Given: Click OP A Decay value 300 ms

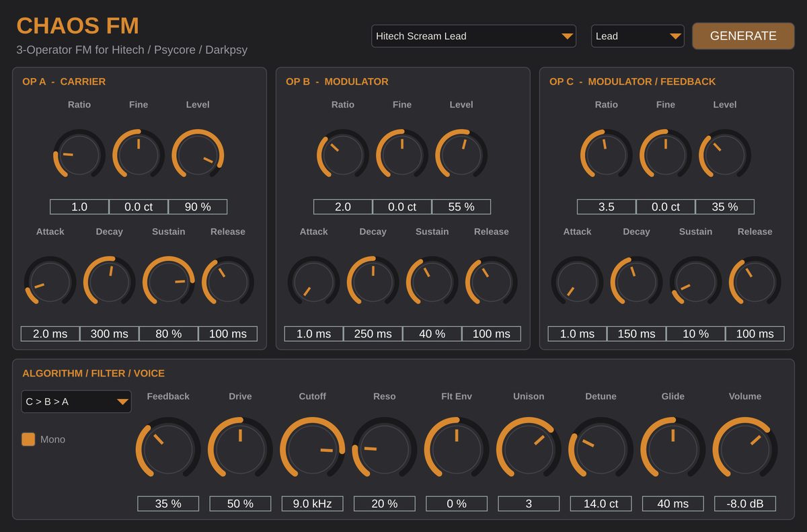Looking at the screenshot, I should coord(110,334).
